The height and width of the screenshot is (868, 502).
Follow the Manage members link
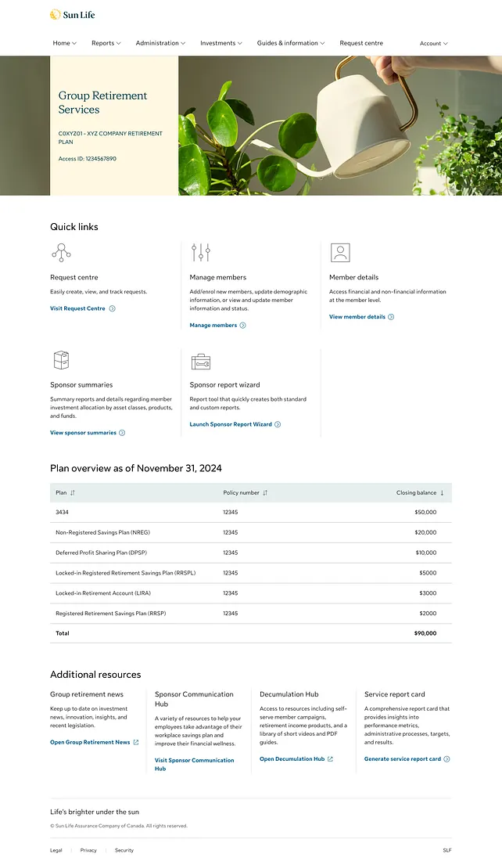[x=213, y=326]
